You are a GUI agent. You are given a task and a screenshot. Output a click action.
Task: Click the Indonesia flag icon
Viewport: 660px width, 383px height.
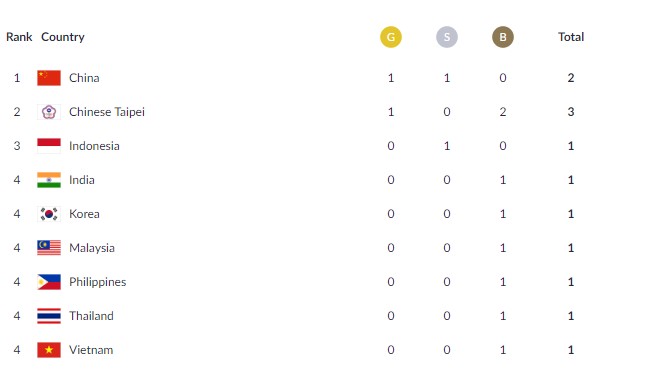(x=49, y=146)
